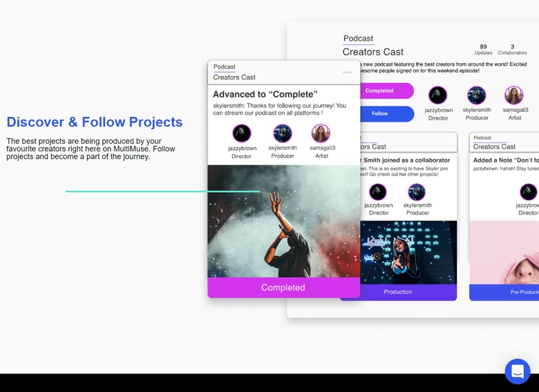The height and width of the screenshot is (392, 539).
Task: Select samsgali3 avatar on front card
Action: [321, 133]
